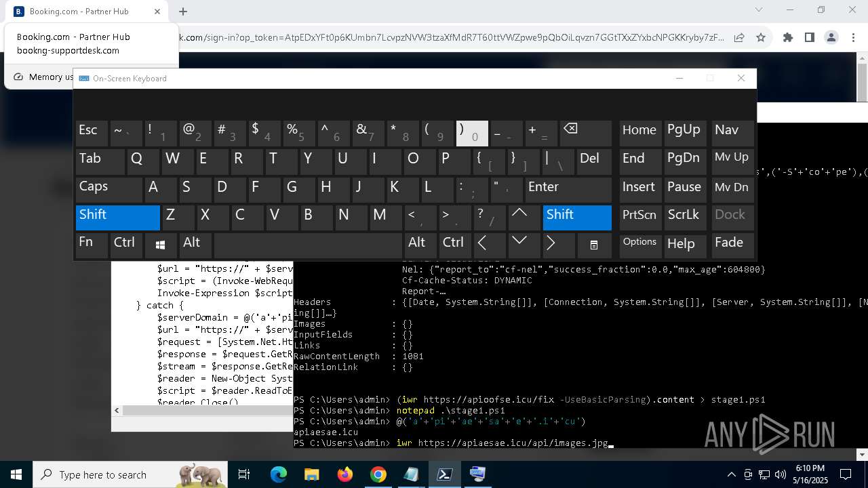868x488 pixels.
Task: Open the network icon in tray
Action: (764, 474)
